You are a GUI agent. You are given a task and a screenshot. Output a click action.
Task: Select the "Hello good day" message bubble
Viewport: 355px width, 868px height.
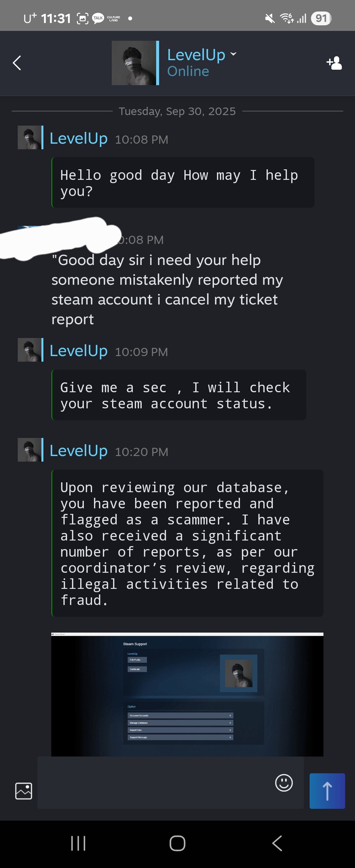click(x=183, y=182)
